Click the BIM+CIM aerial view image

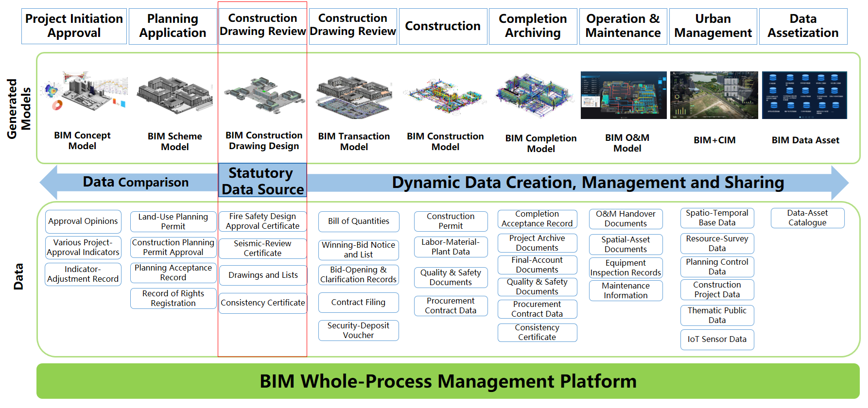pyautogui.click(x=714, y=95)
